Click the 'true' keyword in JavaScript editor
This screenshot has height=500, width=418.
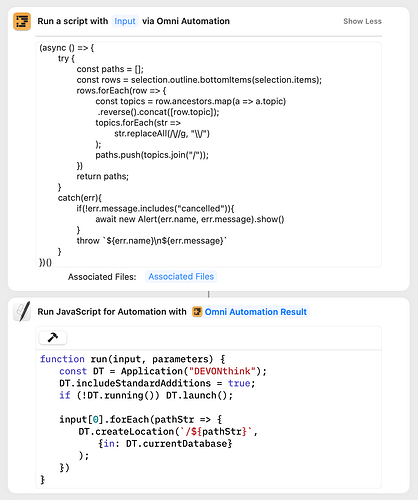(x=239, y=383)
